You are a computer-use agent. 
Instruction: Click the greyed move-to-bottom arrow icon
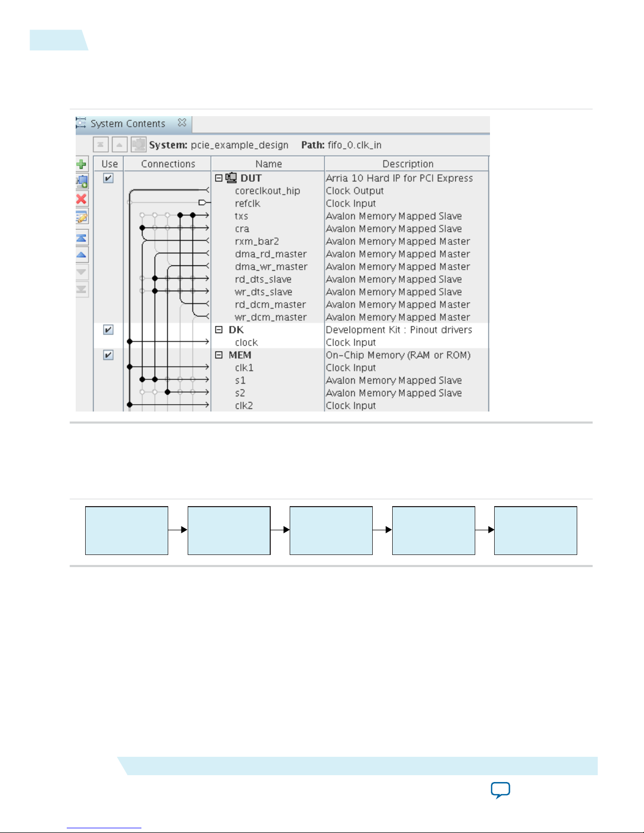tap(81, 290)
